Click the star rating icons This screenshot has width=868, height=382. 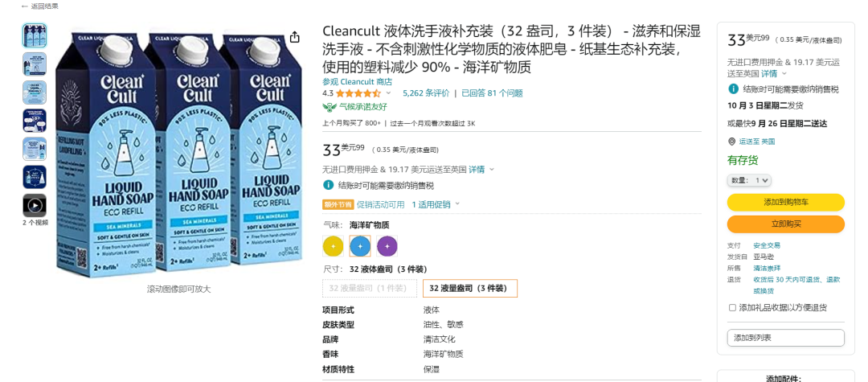click(358, 93)
